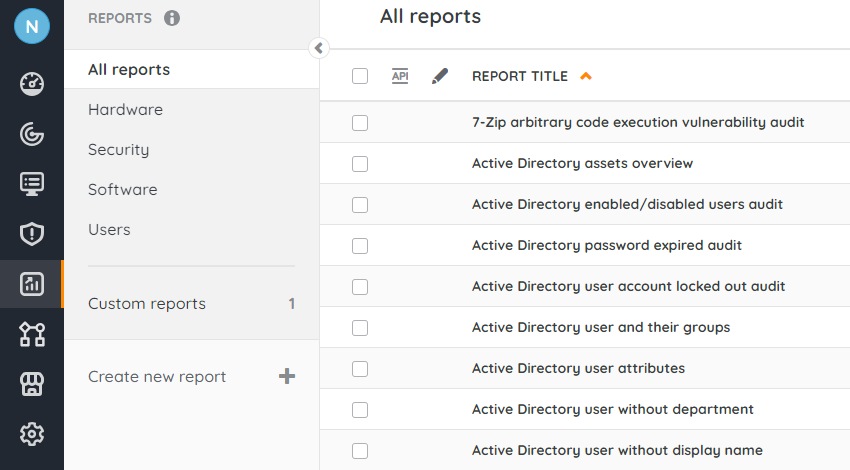Open the settings gear icon
This screenshot has height=470, width=850.
click(x=32, y=434)
